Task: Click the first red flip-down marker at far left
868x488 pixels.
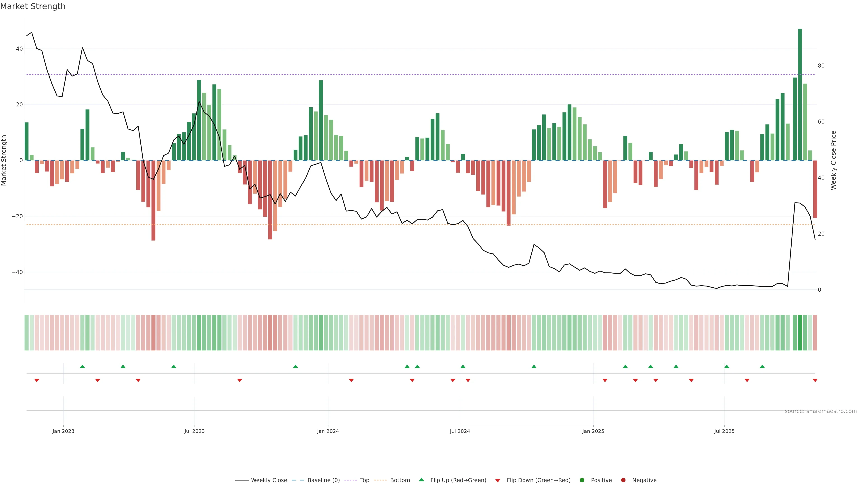Action: 37,380
